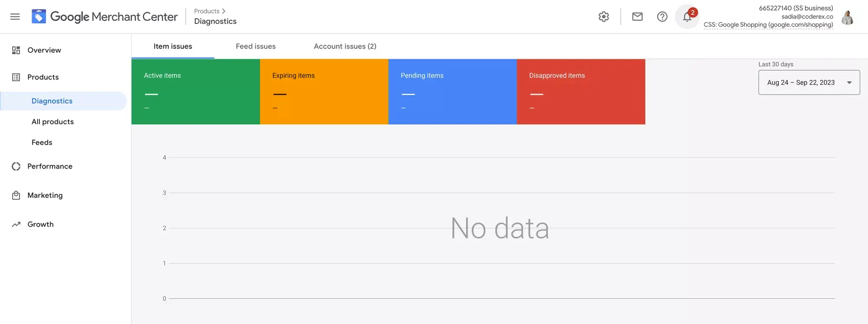
Task: Select the green Active items card
Action: (x=196, y=92)
